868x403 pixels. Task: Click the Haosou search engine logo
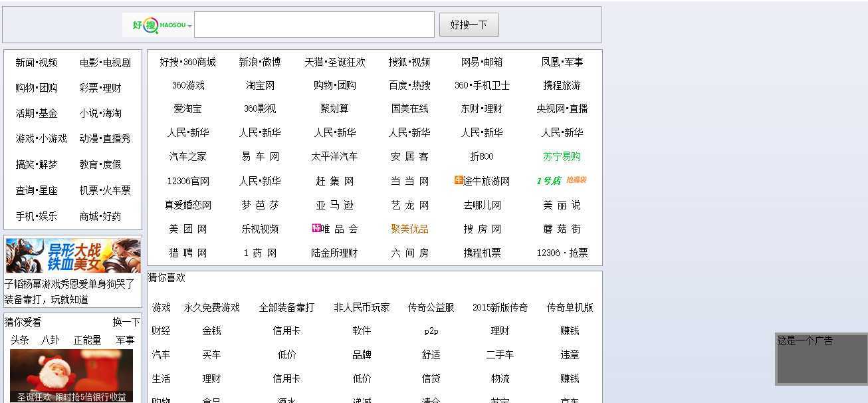[159, 25]
